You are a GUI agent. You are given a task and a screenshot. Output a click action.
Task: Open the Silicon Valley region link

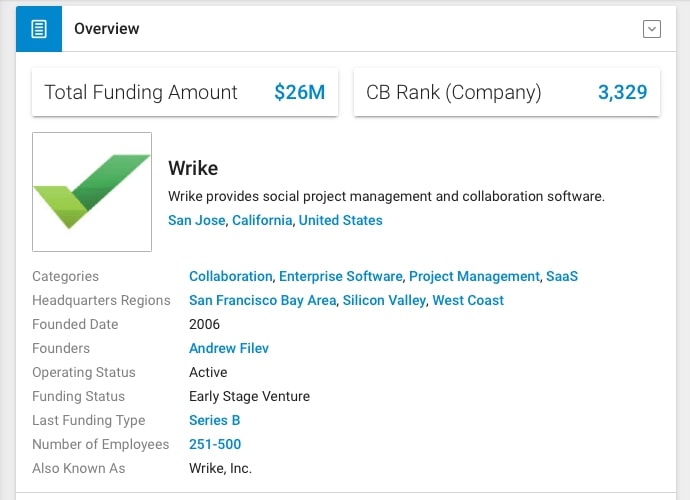[x=384, y=300]
